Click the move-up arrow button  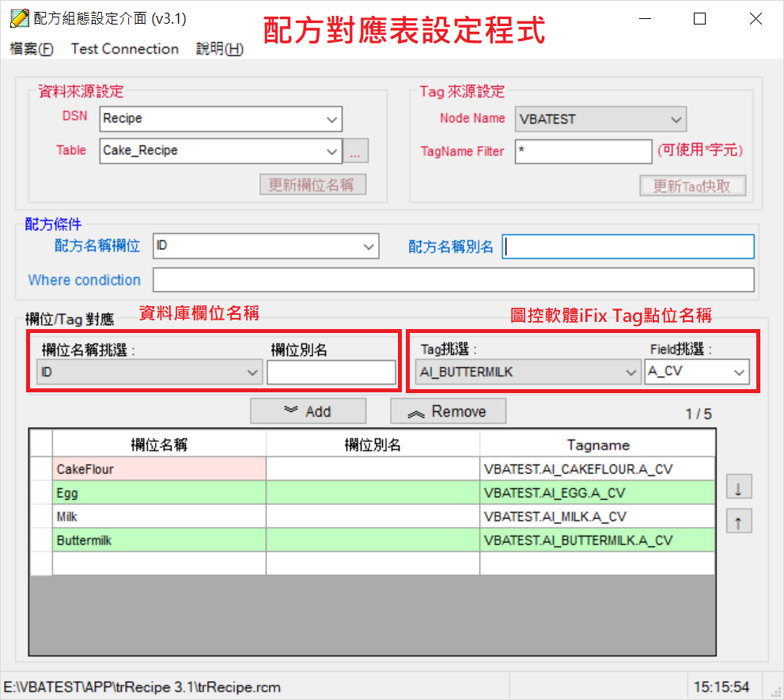(x=738, y=522)
